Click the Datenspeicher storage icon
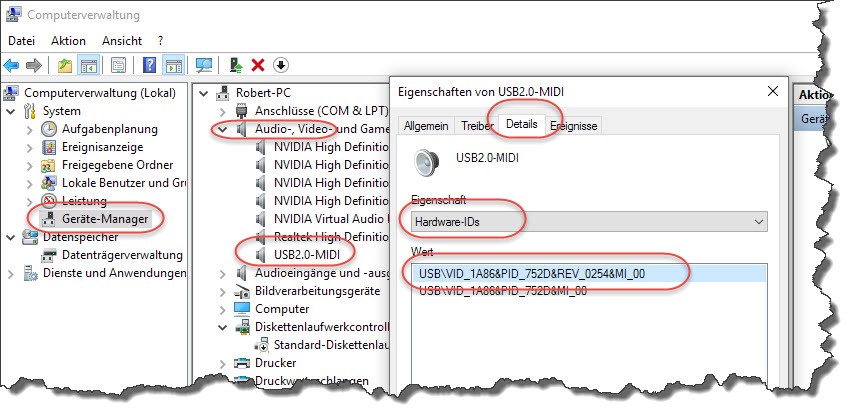This screenshot has width=859, height=420. (30, 237)
